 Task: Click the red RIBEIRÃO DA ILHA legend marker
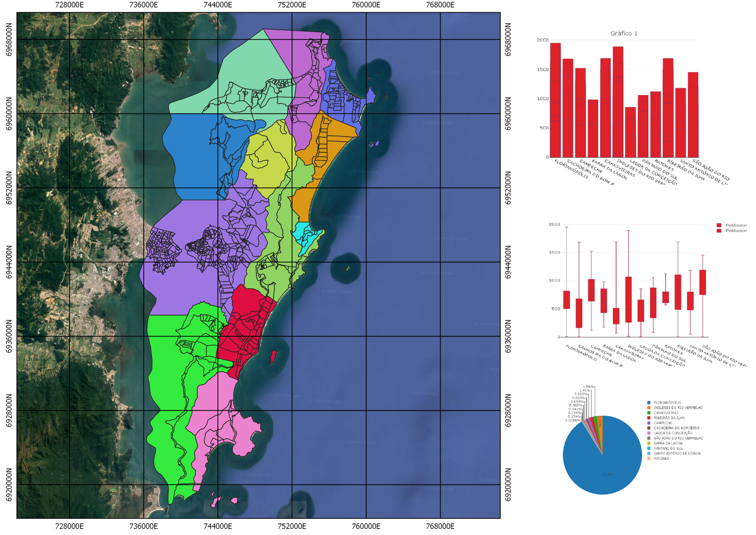(x=649, y=418)
